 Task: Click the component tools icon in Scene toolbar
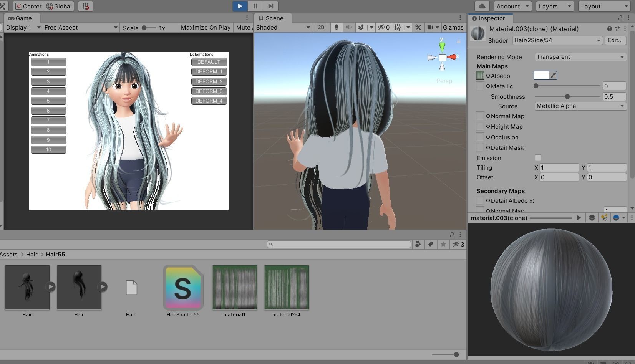point(418,27)
